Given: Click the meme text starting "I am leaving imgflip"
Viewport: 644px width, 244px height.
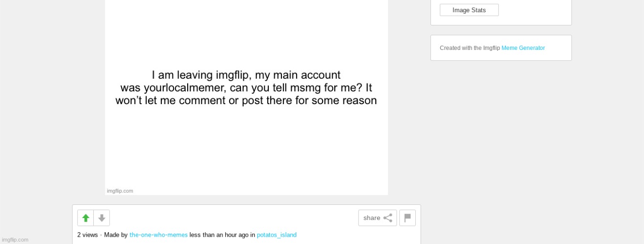Looking at the screenshot, I should point(246,88).
